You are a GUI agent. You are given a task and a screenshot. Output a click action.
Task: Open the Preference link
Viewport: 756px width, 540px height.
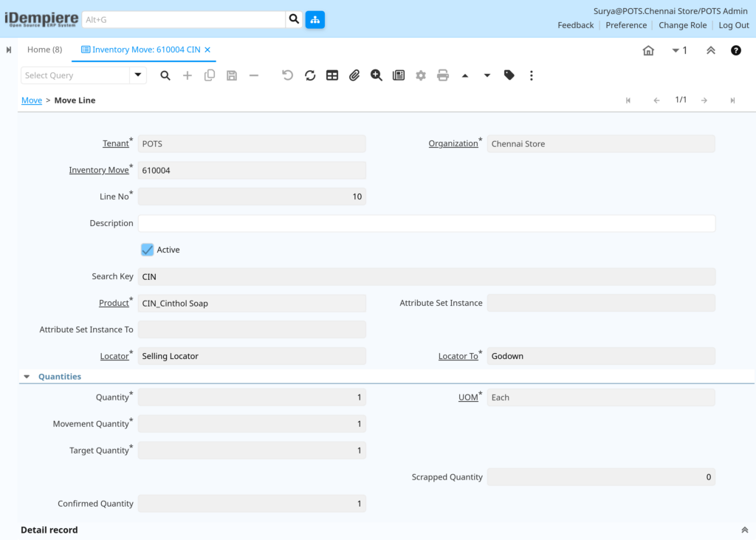626,25
